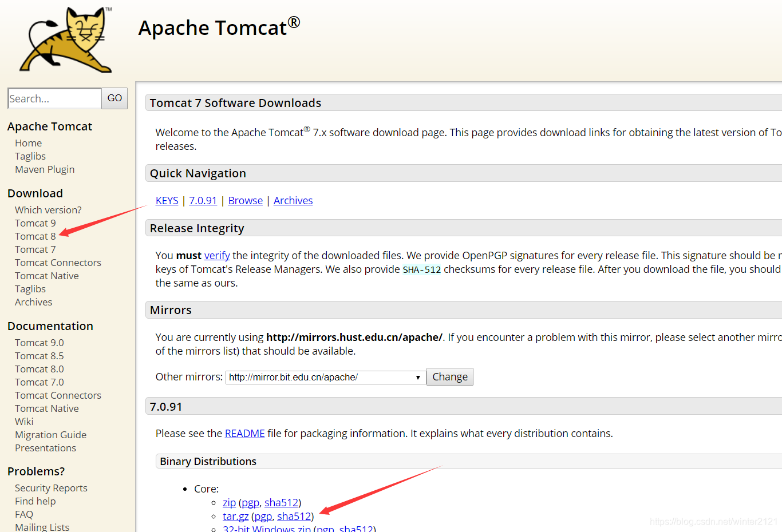
Task: Open sha512 checksum for Core zip
Action: [x=282, y=503]
